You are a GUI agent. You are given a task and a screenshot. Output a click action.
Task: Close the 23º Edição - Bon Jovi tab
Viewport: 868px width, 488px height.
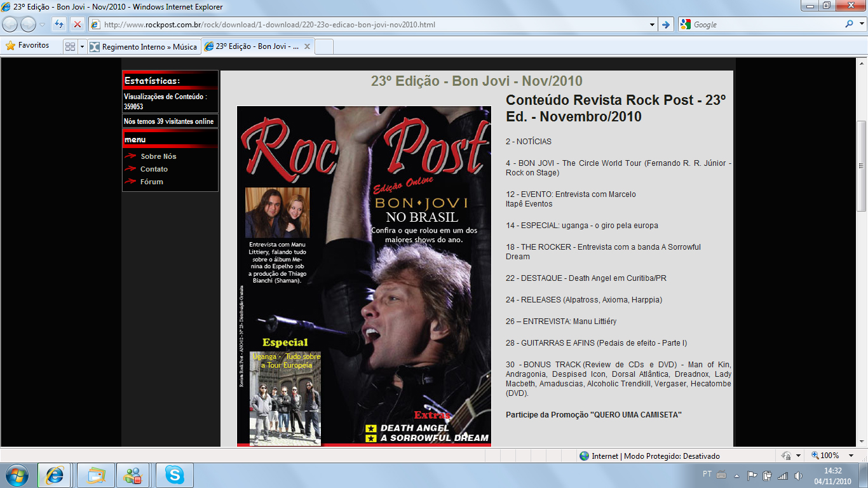coord(307,46)
